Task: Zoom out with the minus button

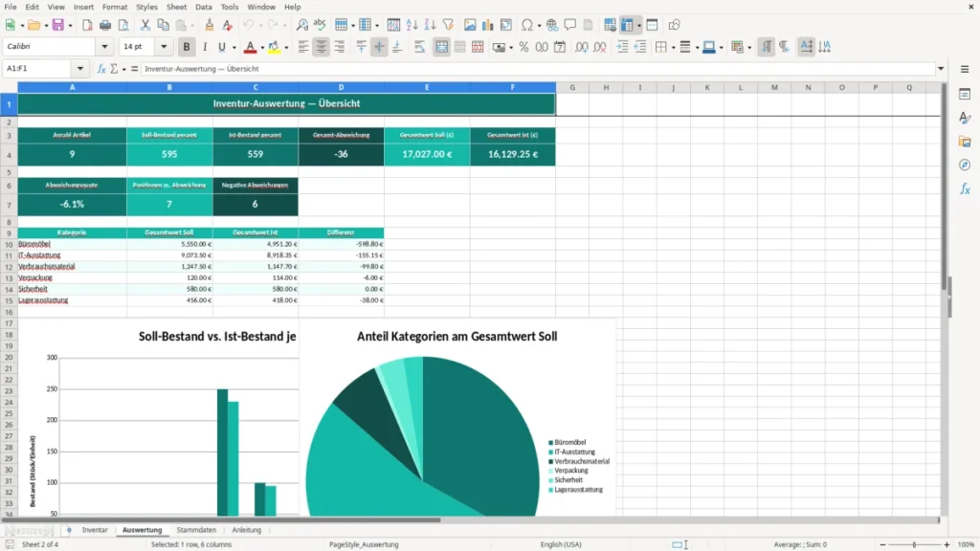Action: (882, 544)
